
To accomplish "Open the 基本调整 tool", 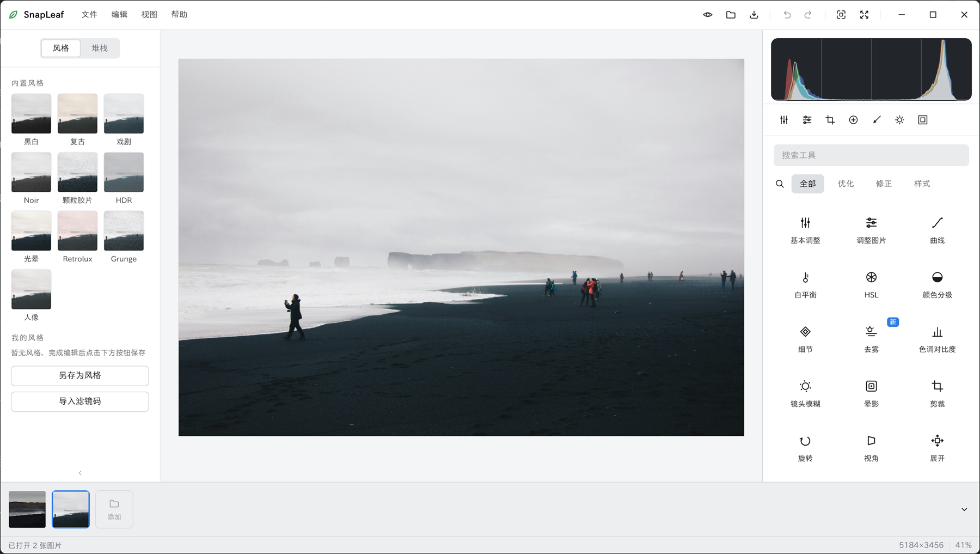I will [805, 230].
